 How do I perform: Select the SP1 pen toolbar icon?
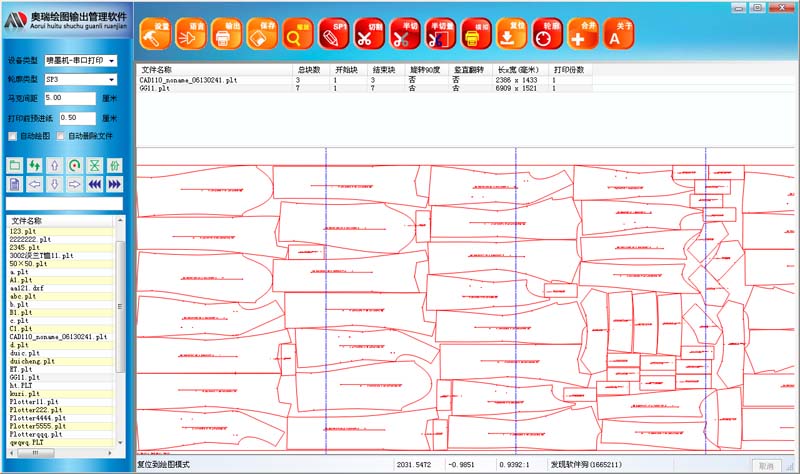[333, 34]
